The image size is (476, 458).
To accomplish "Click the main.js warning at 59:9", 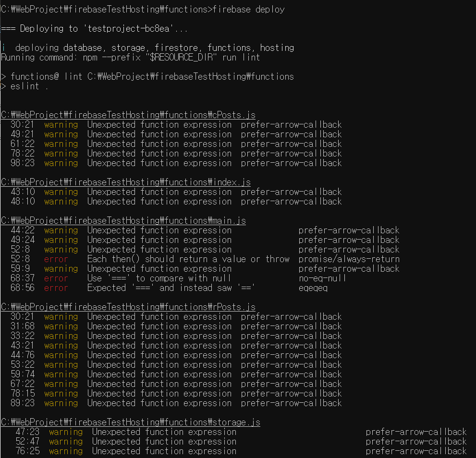I will [205, 269].
